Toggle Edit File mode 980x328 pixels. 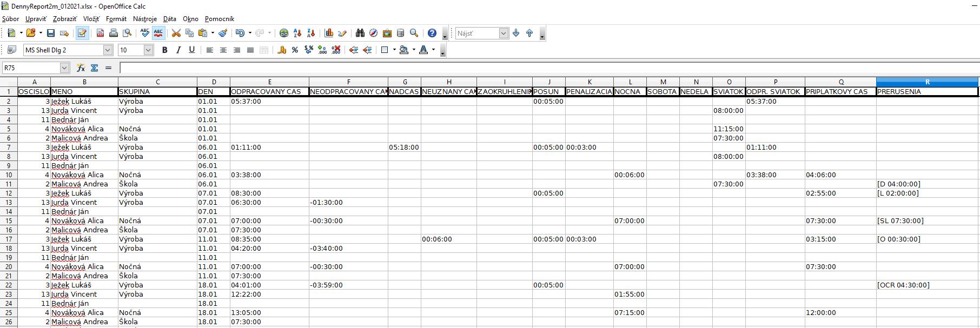[x=82, y=33]
